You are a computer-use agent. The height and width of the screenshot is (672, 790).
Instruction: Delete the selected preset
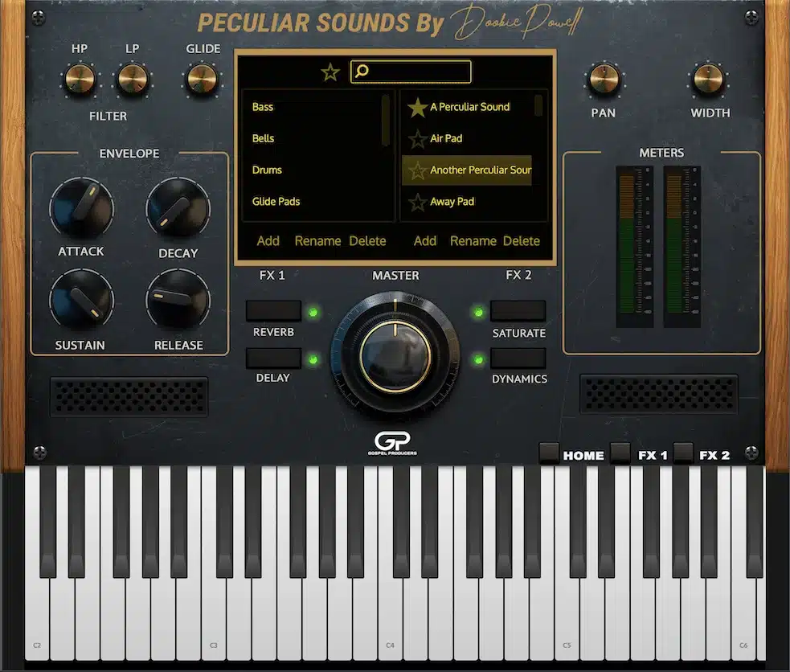522,240
